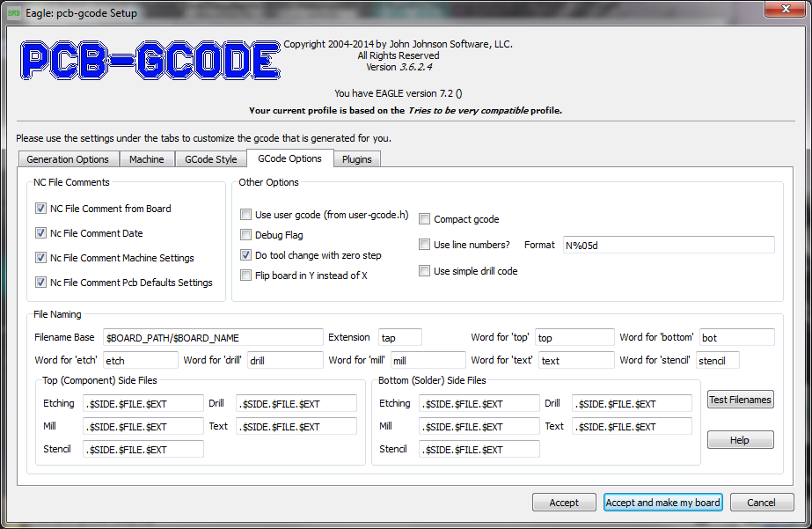Click Bottom Side Etching filename field
The height and width of the screenshot is (529, 812).
[x=479, y=404]
